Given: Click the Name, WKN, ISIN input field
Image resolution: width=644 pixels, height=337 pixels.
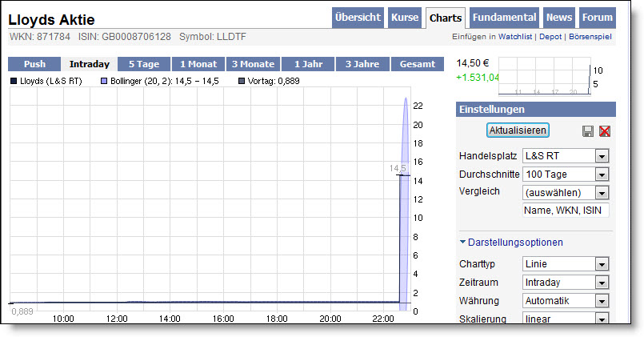Looking at the screenshot, I should point(566,210).
